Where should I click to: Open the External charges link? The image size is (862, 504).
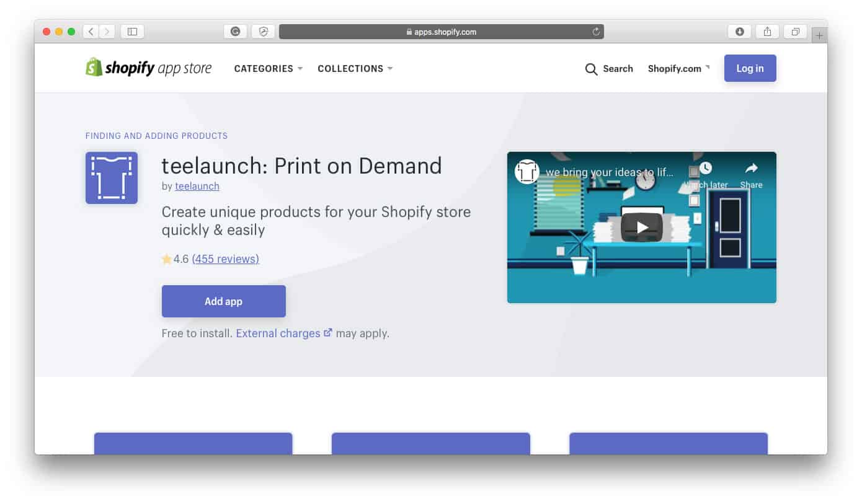[x=278, y=334]
